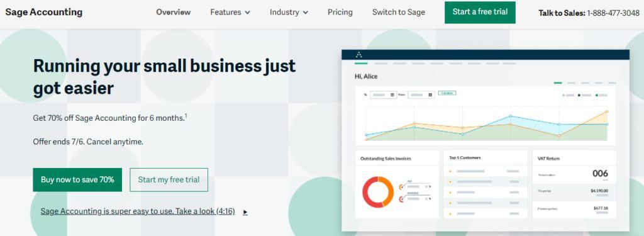
Task: Click the From date calendar icon
Action: click(430, 95)
